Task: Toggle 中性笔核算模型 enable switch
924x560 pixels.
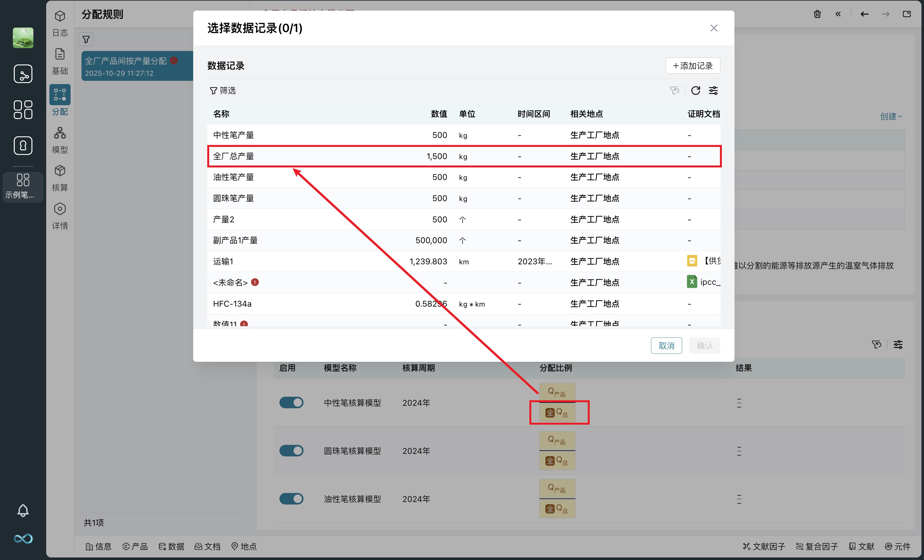Action: point(291,403)
